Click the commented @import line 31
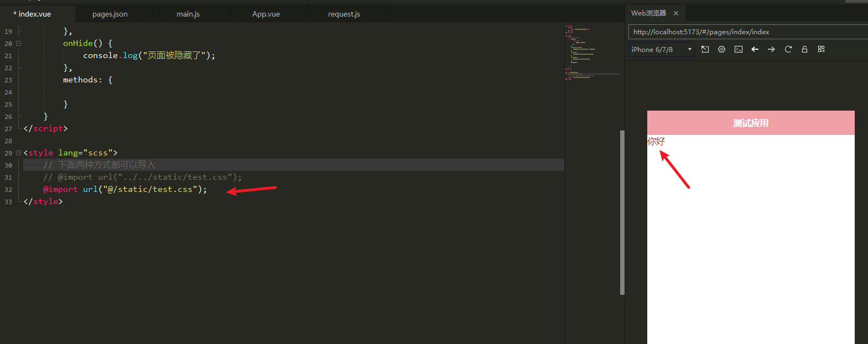 coord(143,177)
